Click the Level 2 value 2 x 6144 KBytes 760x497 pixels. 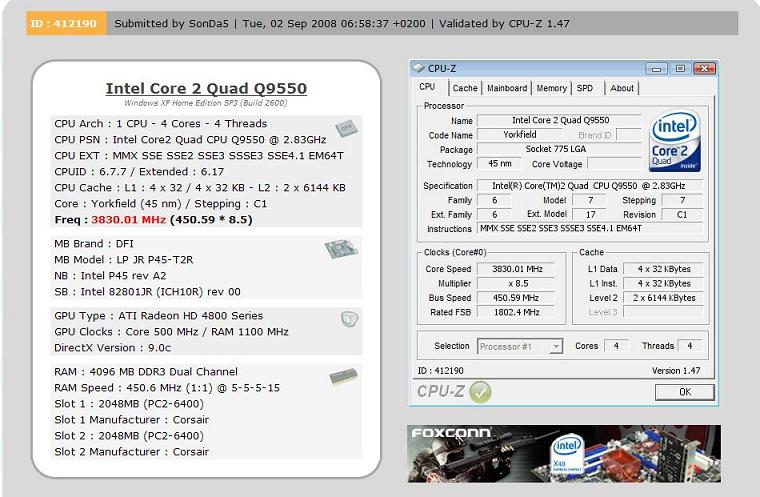click(663, 298)
